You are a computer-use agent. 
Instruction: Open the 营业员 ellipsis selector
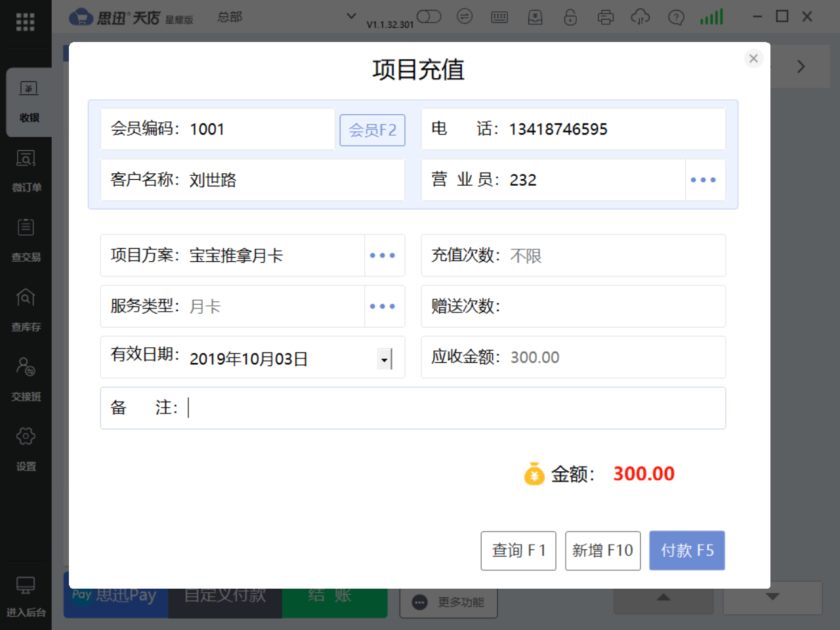pyautogui.click(x=705, y=180)
